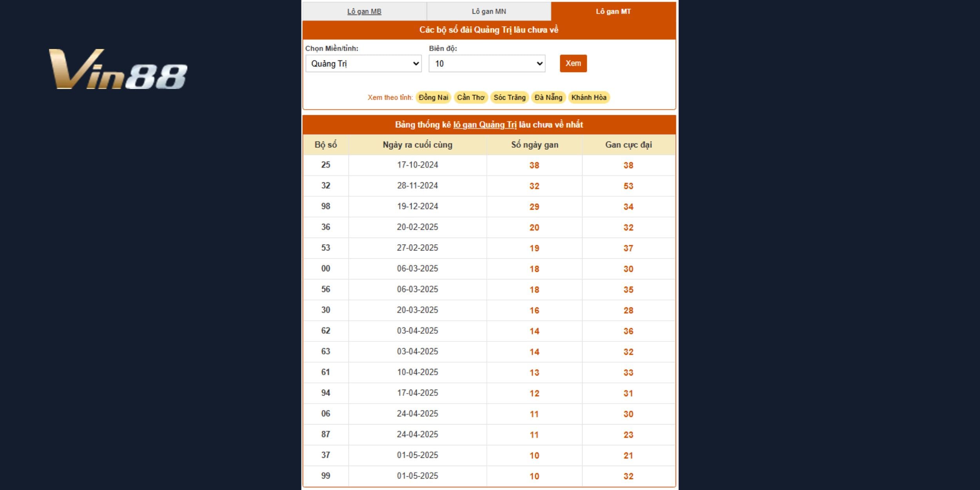Select the date 20-03-2025 cell

click(x=417, y=310)
